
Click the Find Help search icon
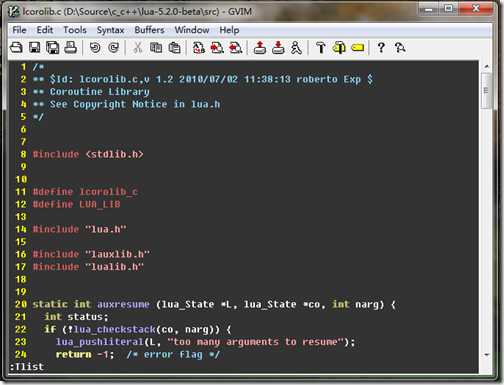point(400,48)
